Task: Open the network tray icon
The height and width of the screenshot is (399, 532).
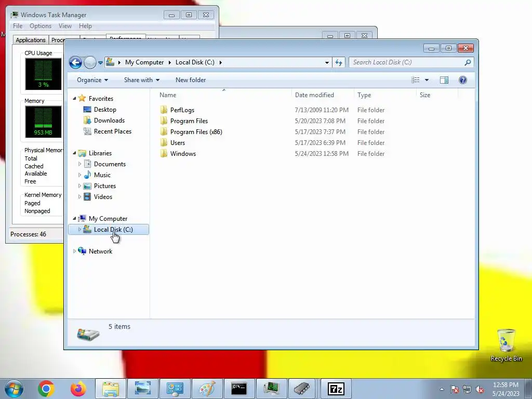Action: point(467,390)
